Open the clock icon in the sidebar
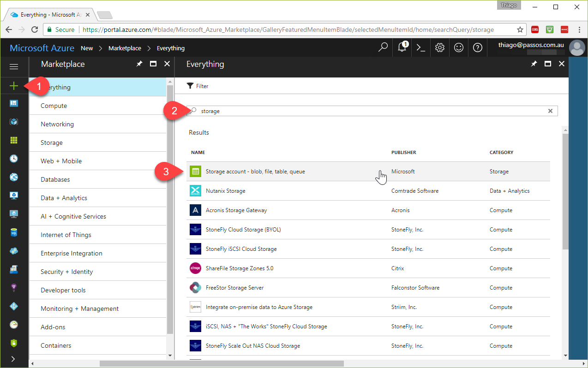The height and width of the screenshot is (368, 588). click(x=14, y=159)
